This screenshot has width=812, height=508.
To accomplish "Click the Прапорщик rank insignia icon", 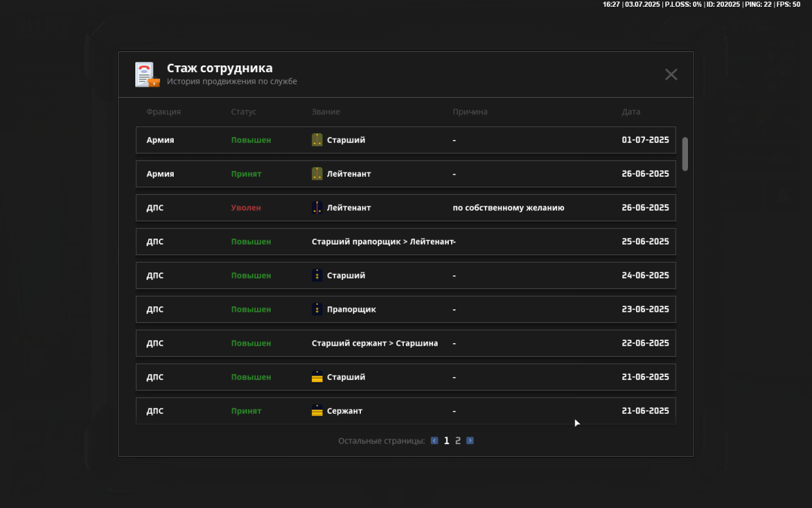I will click(x=317, y=309).
